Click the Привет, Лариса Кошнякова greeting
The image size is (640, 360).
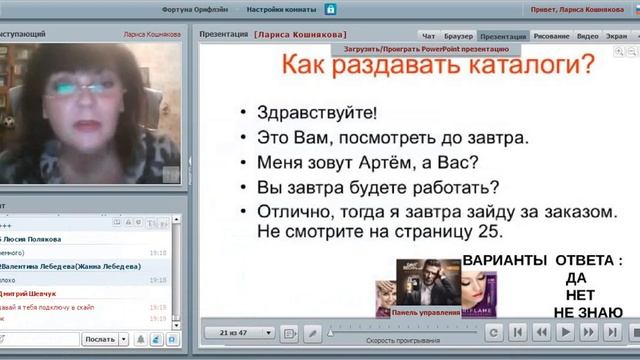[x=577, y=9]
